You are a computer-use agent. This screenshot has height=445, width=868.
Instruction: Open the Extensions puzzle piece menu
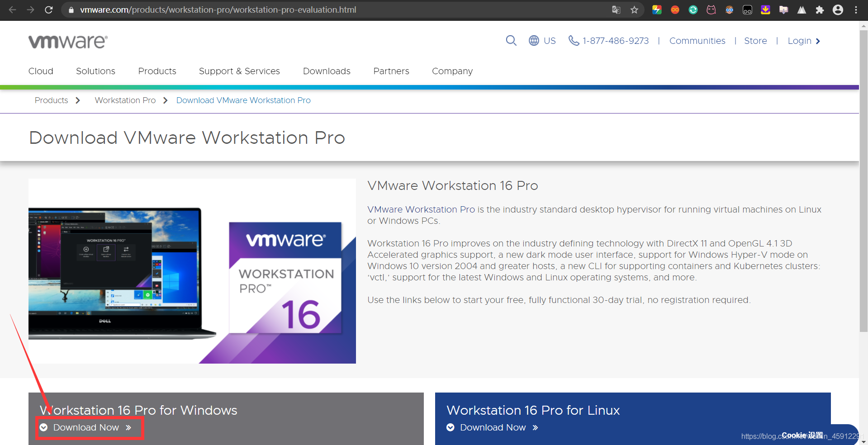[820, 9]
